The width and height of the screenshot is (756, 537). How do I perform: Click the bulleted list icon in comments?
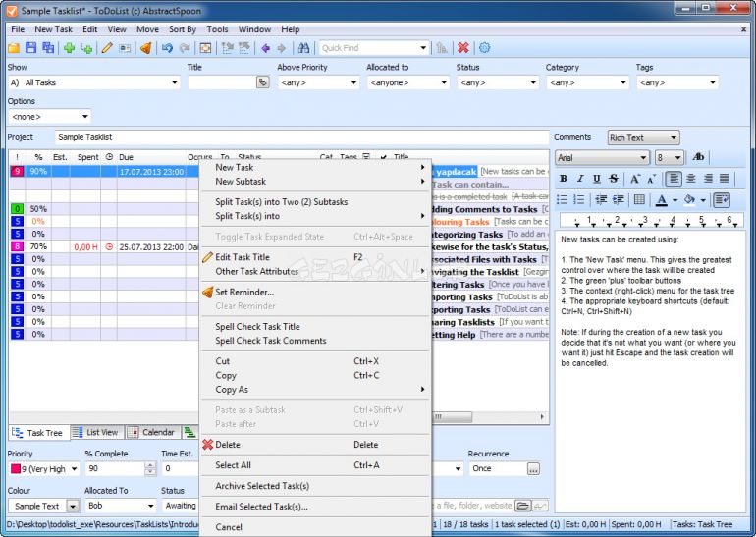click(563, 199)
